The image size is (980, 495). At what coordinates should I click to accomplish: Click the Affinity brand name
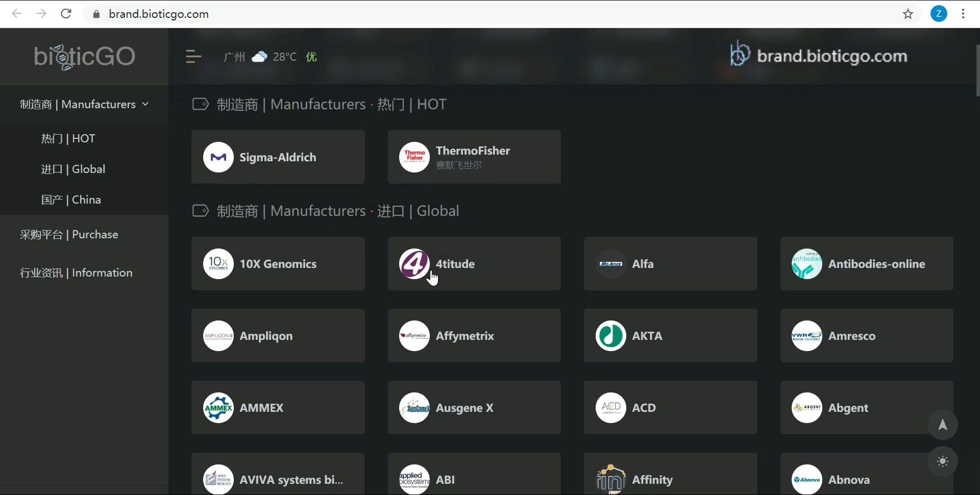click(x=652, y=480)
